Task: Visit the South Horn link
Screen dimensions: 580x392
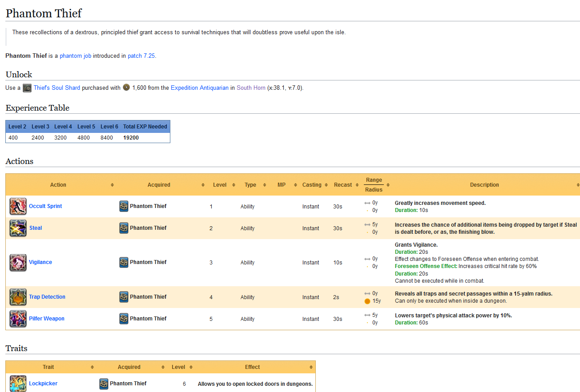Action: [251, 88]
